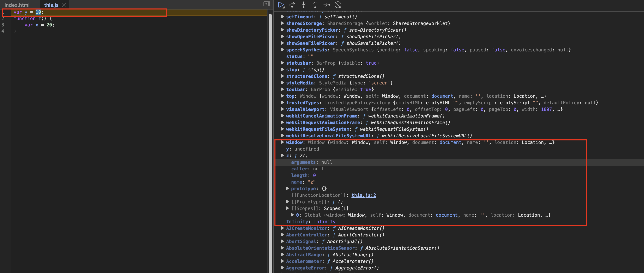
Task: Expand the setTimeout property
Action: 282,17
